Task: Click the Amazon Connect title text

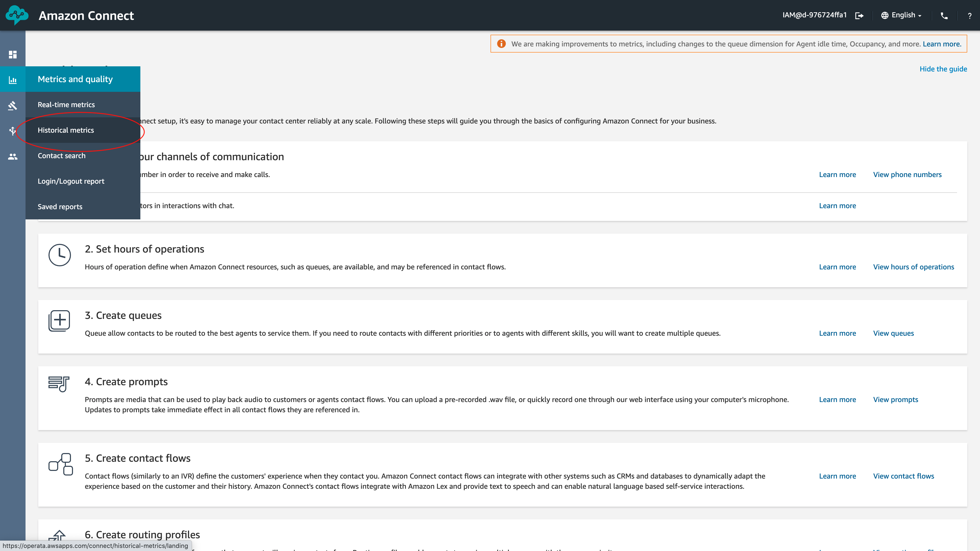Action: (x=86, y=16)
